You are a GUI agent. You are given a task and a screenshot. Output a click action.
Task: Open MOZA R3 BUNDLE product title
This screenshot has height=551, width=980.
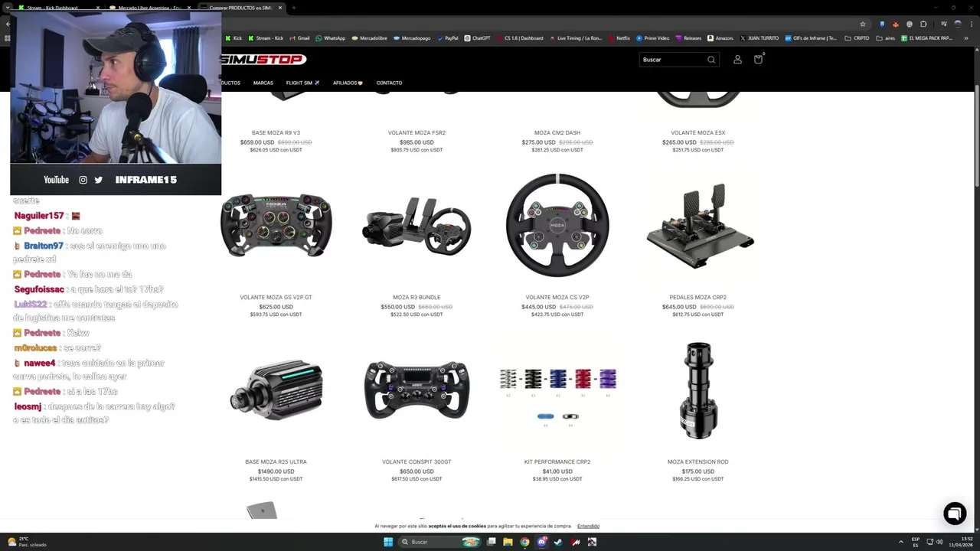pyautogui.click(x=416, y=297)
